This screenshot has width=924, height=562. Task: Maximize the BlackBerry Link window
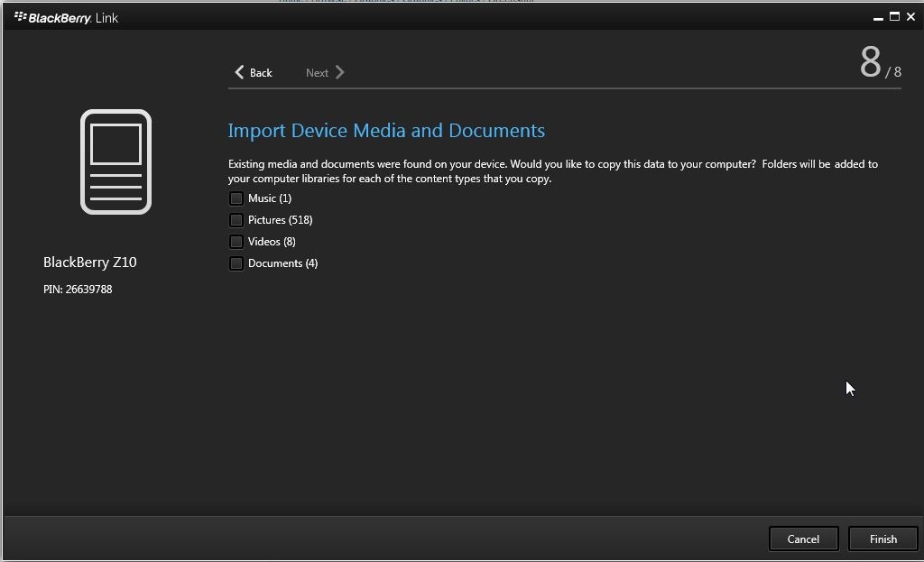894,16
